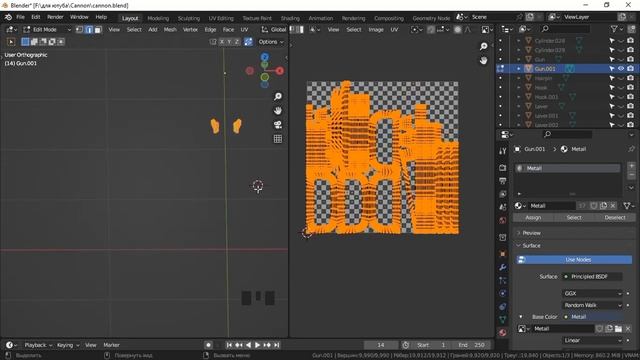This screenshot has height=360, width=640.
Task: Click the Start 1 frame field
Action: coord(431,345)
